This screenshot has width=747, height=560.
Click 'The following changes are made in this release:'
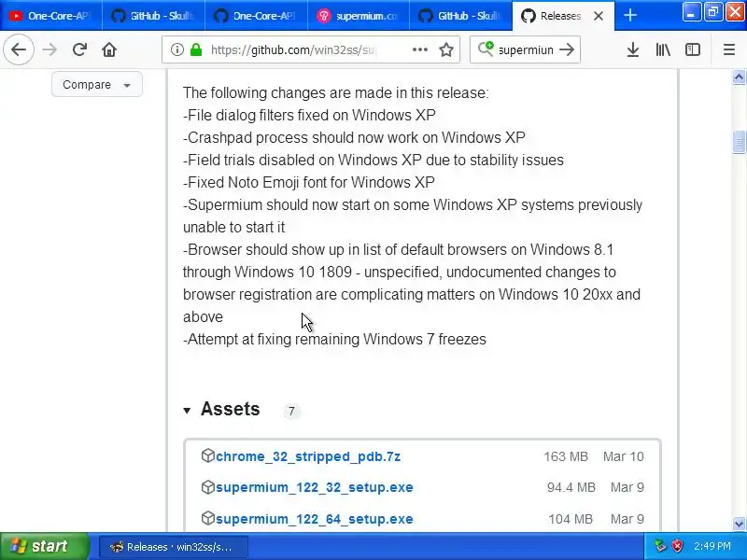coord(336,92)
